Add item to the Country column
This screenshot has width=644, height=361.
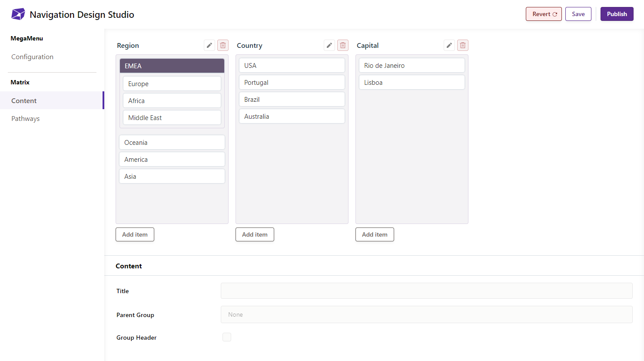click(255, 234)
